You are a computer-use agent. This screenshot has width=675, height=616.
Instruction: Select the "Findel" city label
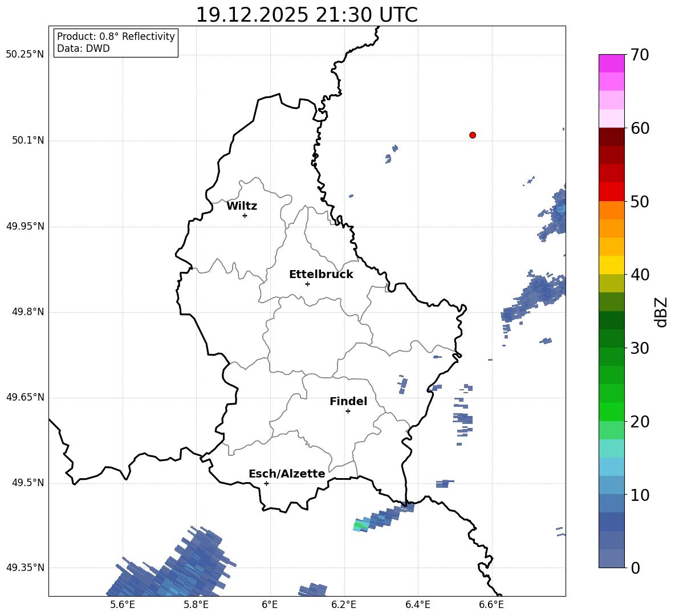pos(348,401)
